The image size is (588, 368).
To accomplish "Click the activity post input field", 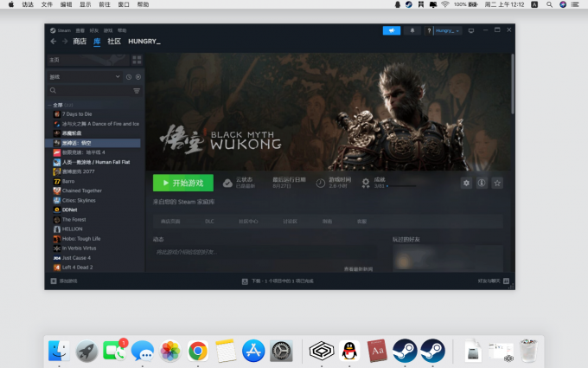I will tap(265, 252).
